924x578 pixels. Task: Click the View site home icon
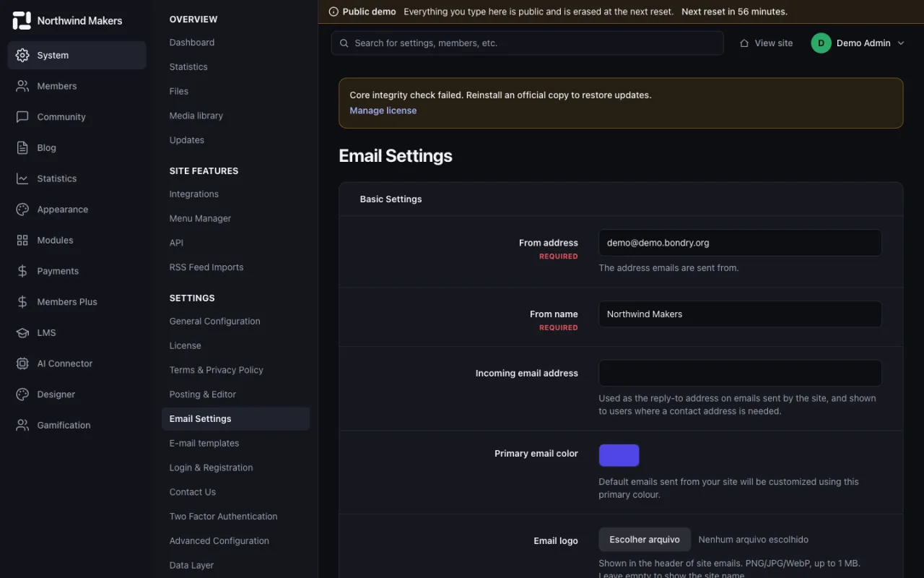click(744, 43)
